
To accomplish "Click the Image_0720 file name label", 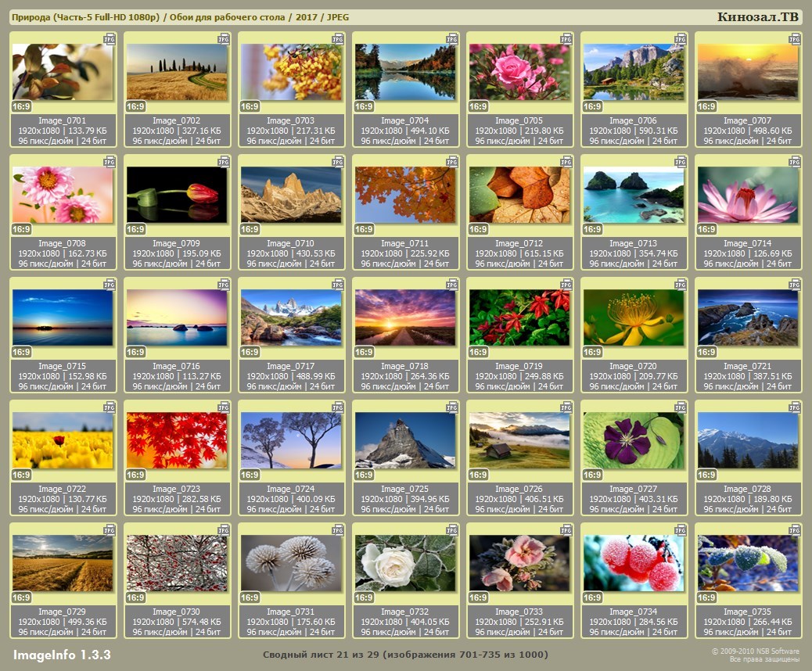I will [x=634, y=366].
